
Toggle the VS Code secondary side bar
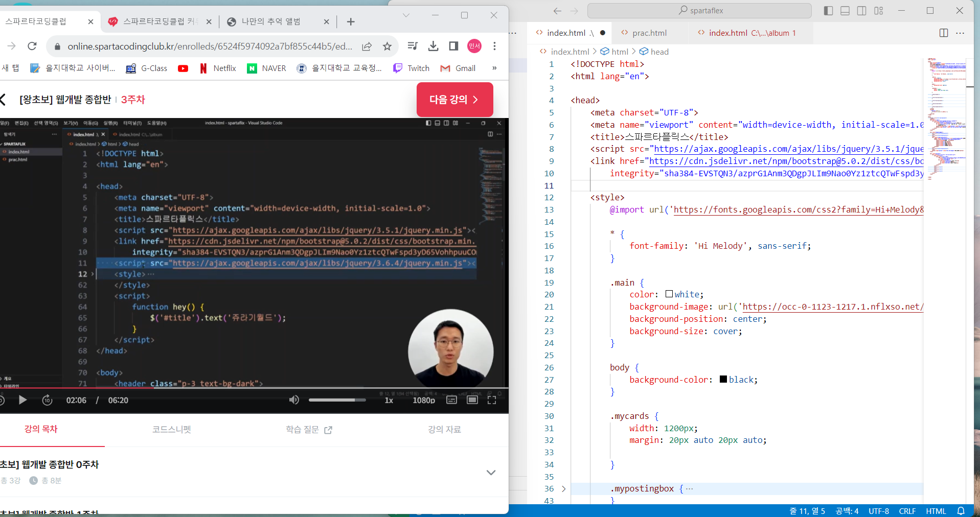click(861, 11)
